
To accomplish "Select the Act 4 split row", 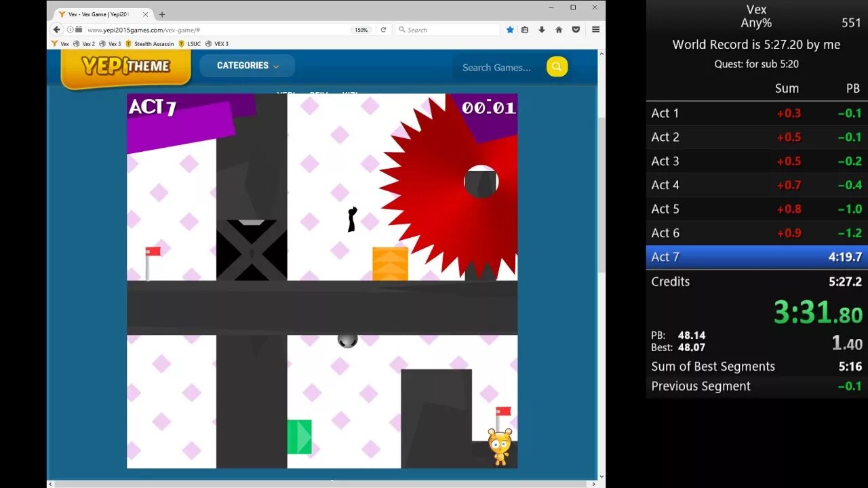I will point(757,185).
